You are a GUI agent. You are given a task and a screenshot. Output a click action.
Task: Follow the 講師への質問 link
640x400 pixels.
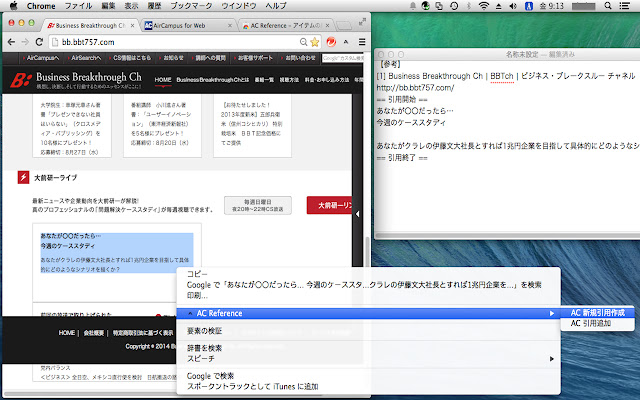pyautogui.click(x=209, y=58)
